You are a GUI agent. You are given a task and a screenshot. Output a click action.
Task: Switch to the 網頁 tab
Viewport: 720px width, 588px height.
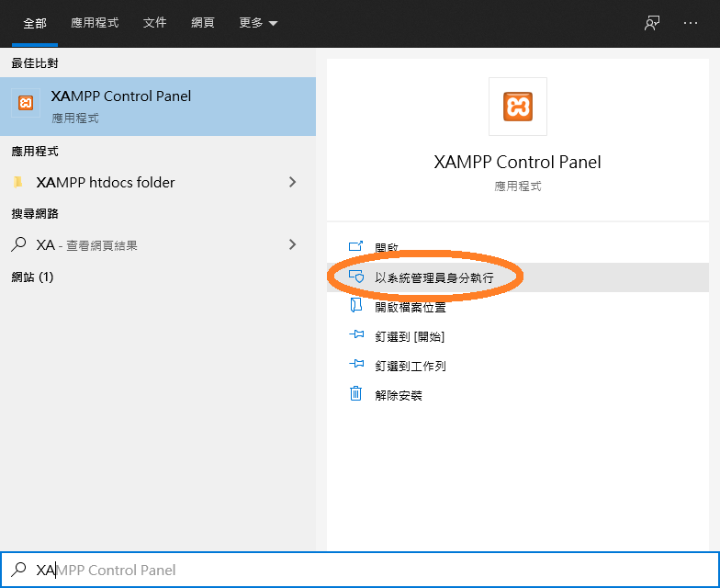[x=202, y=23]
